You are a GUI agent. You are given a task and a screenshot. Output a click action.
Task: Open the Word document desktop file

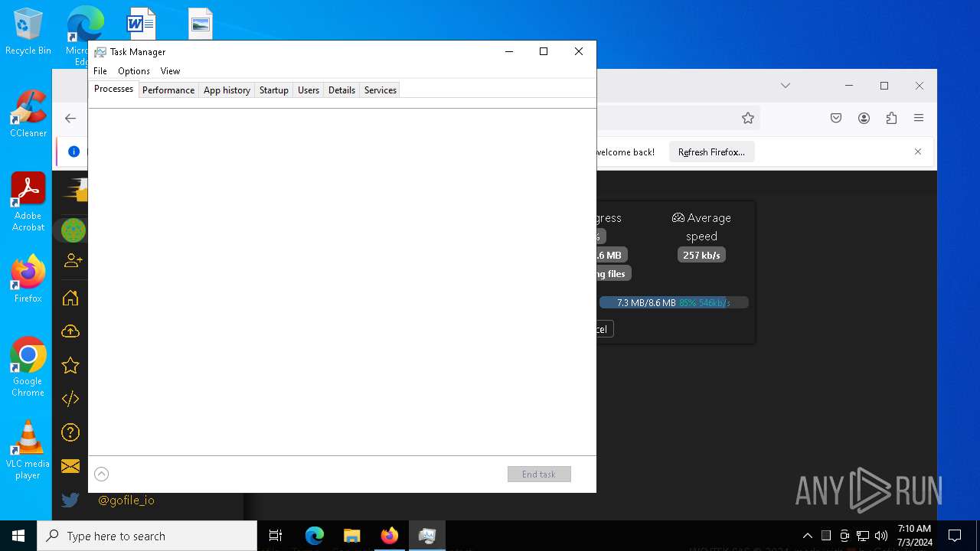point(141,23)
